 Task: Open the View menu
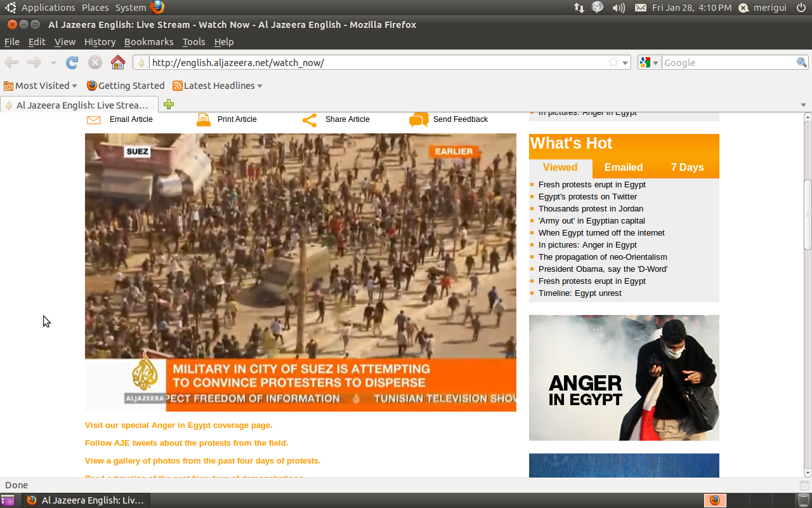(x=65, y=42)
